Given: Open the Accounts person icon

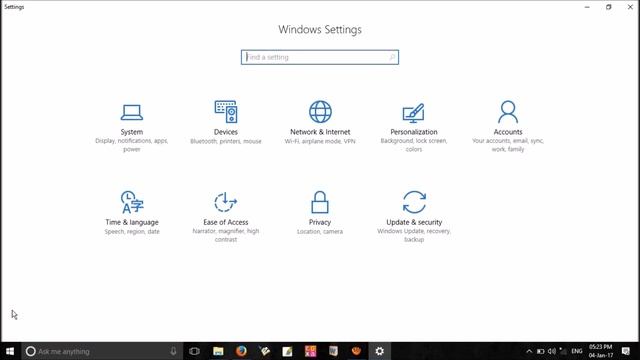Looking at the screenshot, I should (x=508, y=112).
